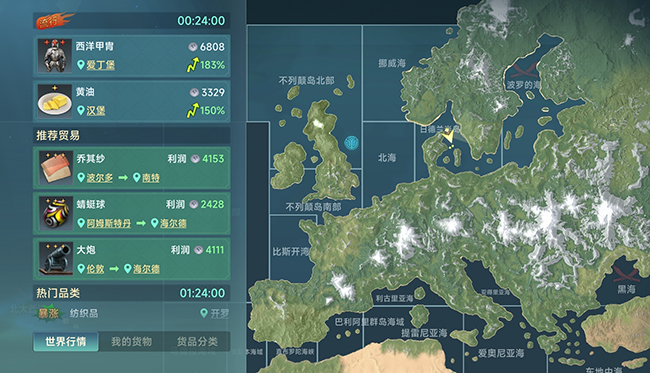
Task: Click the location pin beside 爱丁堡
Action: coord(81,65)
